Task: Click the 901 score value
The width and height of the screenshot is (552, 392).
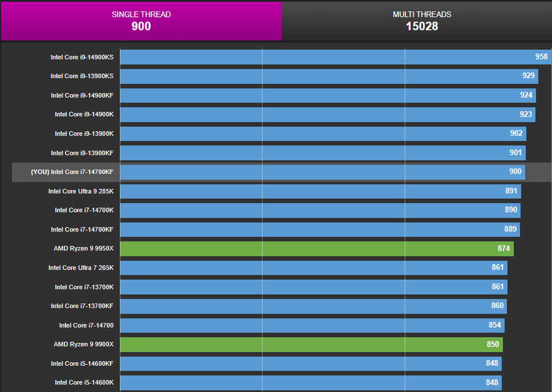Action: pyautogui.click(x=516, y=153)
